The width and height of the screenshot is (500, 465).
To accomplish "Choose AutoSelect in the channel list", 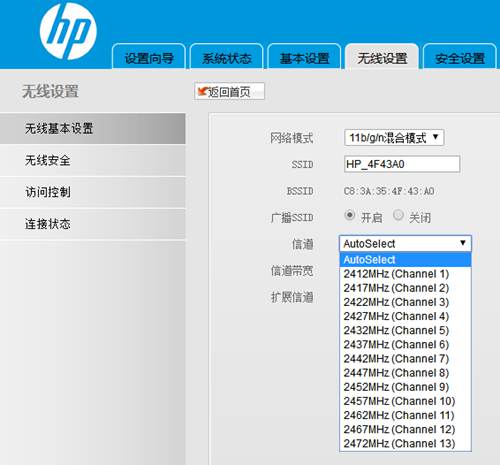I will pyautogui.click(x=405, y=260).
